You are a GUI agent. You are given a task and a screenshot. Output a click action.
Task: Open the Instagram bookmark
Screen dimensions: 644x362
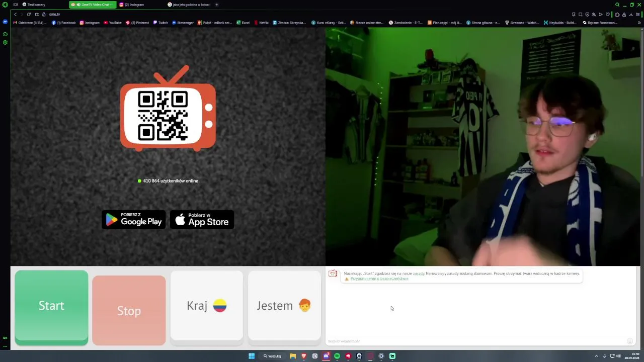pyautogui.click(x=90, y=23)
